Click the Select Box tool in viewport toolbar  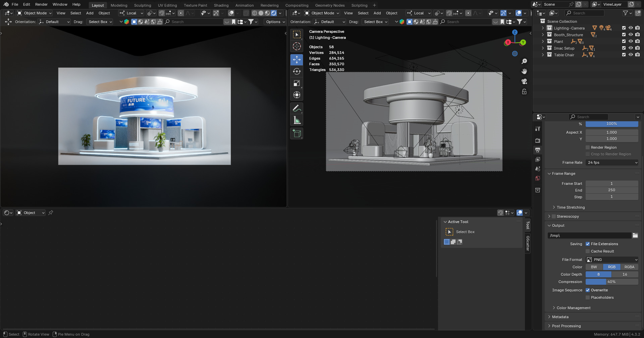297,35
